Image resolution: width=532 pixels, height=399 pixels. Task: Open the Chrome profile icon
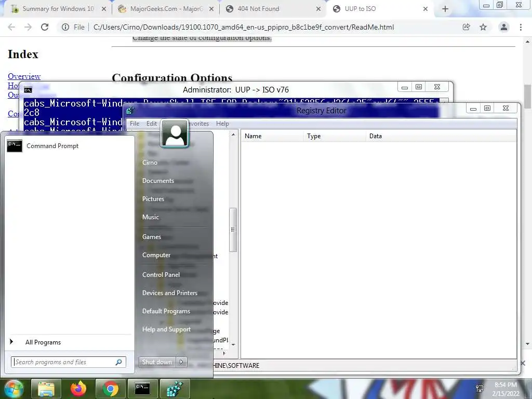click(x=504, y=27)
